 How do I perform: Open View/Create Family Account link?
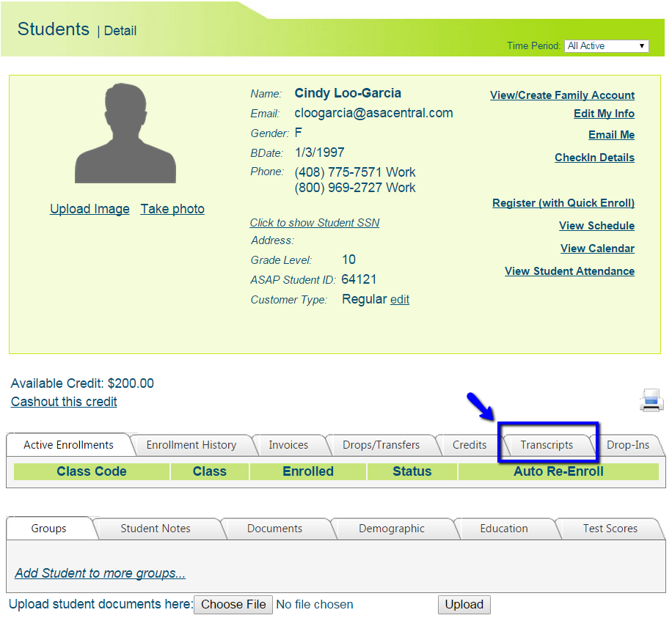tap(562, 95)
